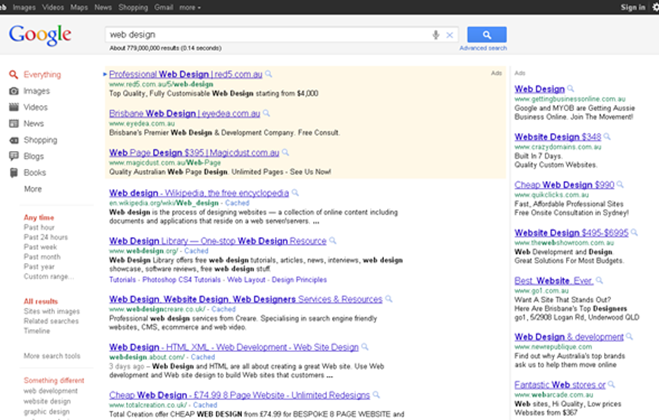Expand the More search categories list
The image size is (659, 420).
pyautogui.click(x=33, y=188)
